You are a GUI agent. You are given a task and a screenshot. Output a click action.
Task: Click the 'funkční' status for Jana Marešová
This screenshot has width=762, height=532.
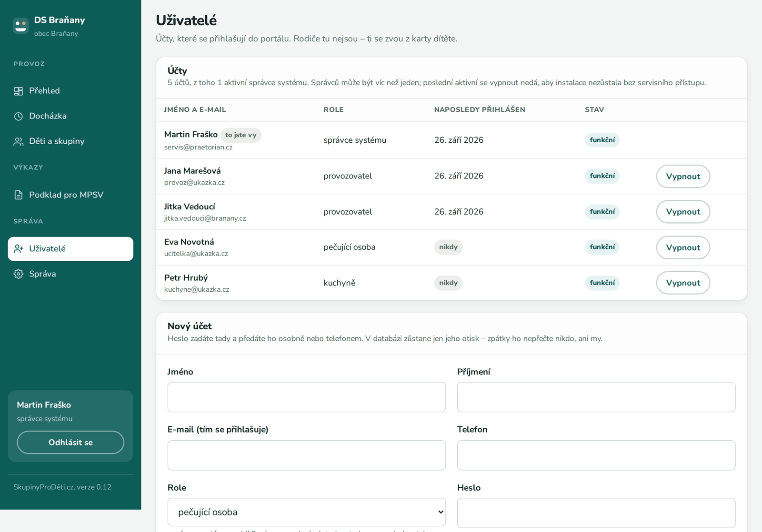[602, 176]
